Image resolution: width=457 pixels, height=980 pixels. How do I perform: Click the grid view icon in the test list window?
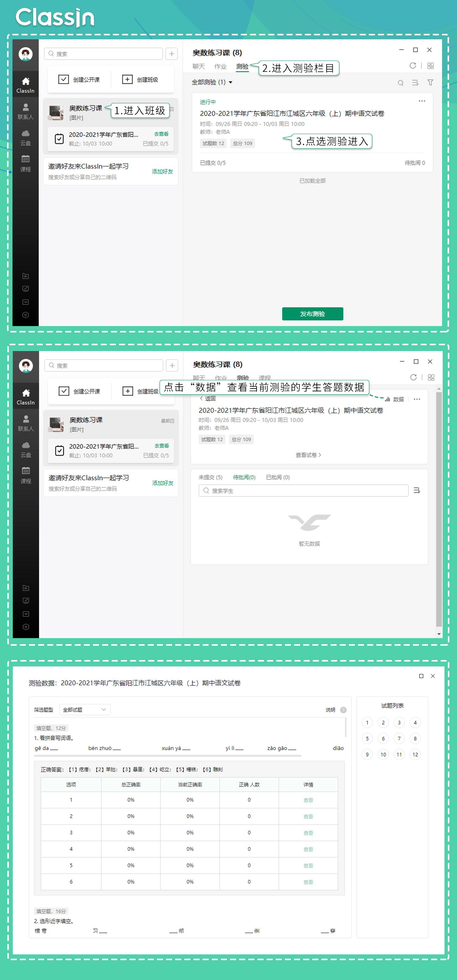(x=430, y=66)
